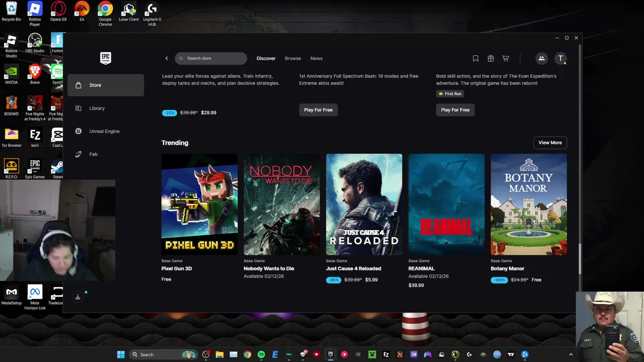Click the Trending section heading
The width and height of the screenshot is (644, 362).
click(175, 143)
